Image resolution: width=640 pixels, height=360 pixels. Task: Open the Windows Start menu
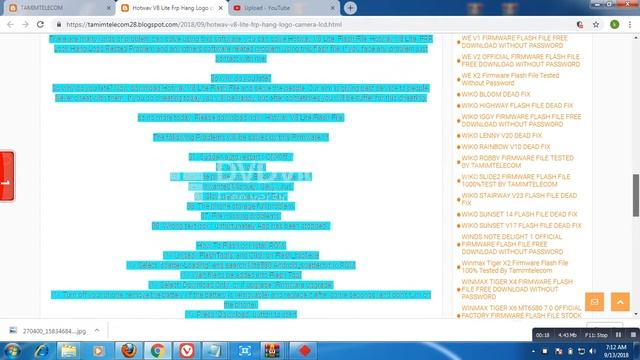(12, 351)
